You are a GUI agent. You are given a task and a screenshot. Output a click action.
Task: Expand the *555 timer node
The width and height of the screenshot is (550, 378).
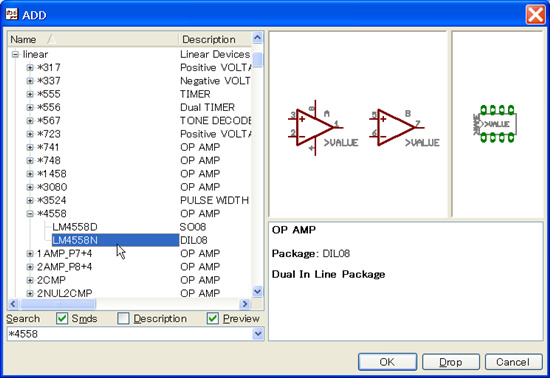30,94
